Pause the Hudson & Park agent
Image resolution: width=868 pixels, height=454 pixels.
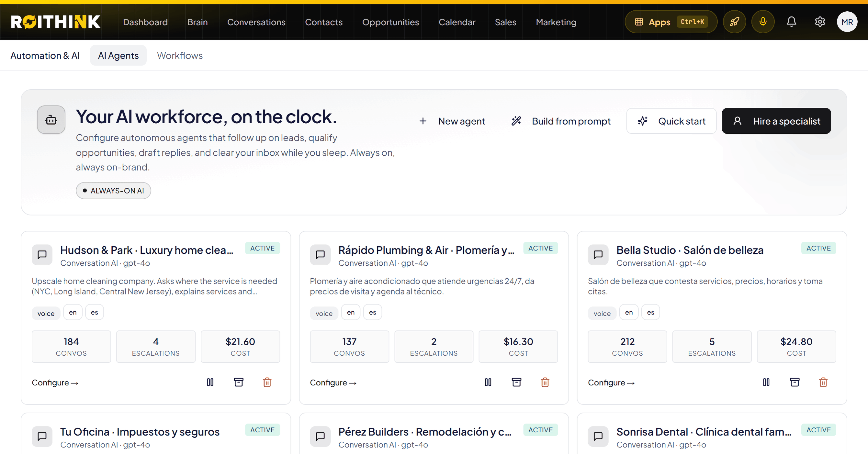[x=210, y=382]
